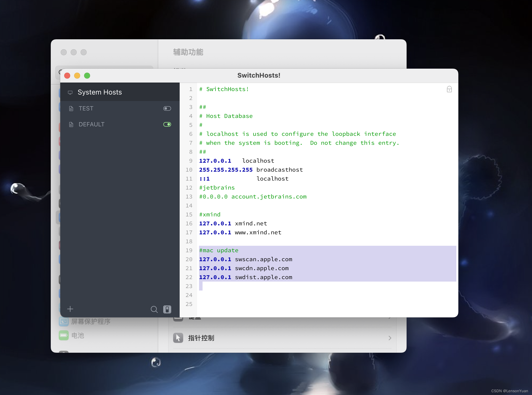The height and width of the screenshot is (395, 532).
Task: Open the DEFAULT hosts entry
Action: point(92,124)
